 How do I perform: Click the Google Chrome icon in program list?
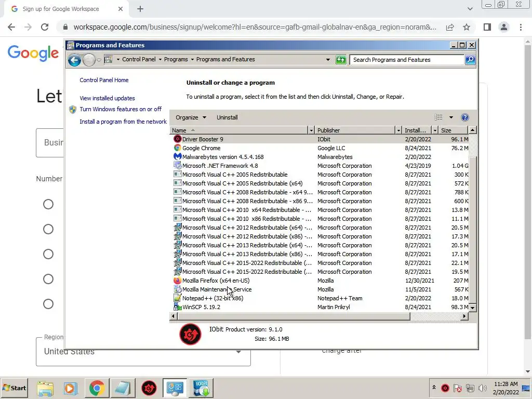177,148
